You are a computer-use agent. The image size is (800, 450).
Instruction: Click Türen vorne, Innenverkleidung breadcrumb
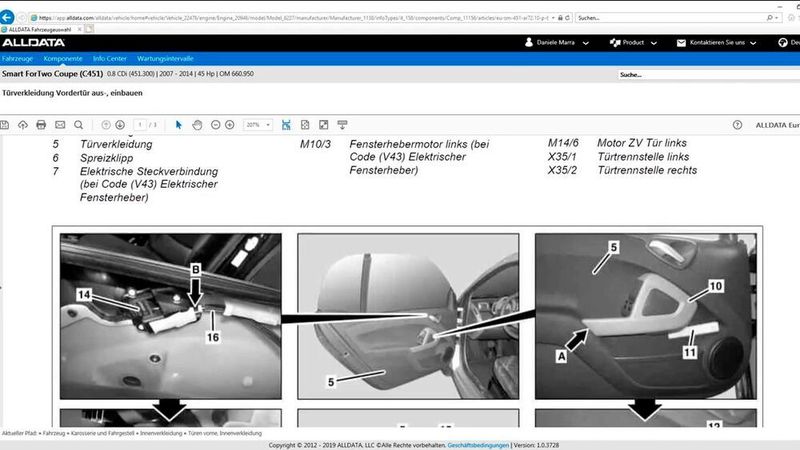pyautogui.click(x=225, y=433)
